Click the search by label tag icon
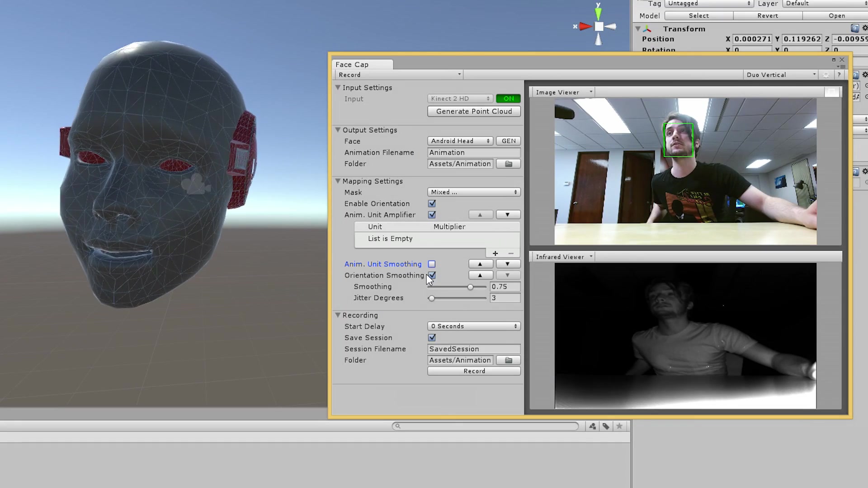Image resolution: width=868 pixels, height=488 pixels. pos(606,426)
